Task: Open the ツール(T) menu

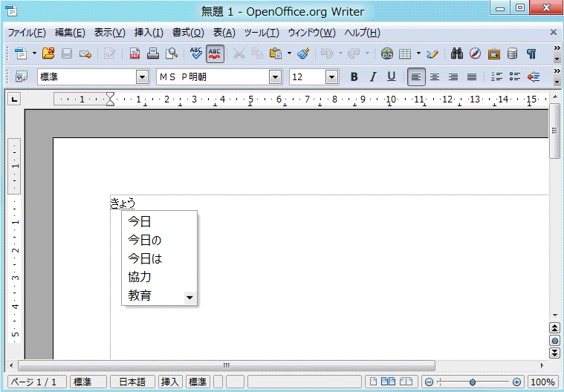Action: 262,33
